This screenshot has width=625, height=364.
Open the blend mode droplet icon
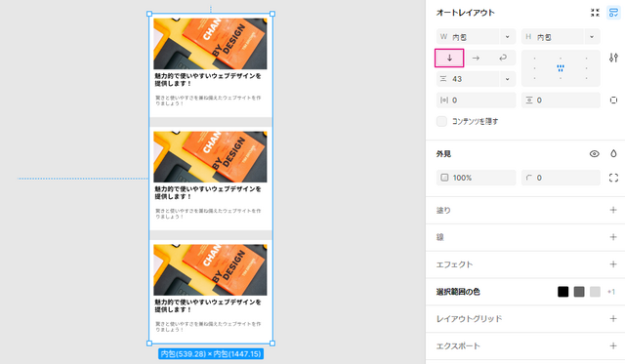[x=613, y=154]
